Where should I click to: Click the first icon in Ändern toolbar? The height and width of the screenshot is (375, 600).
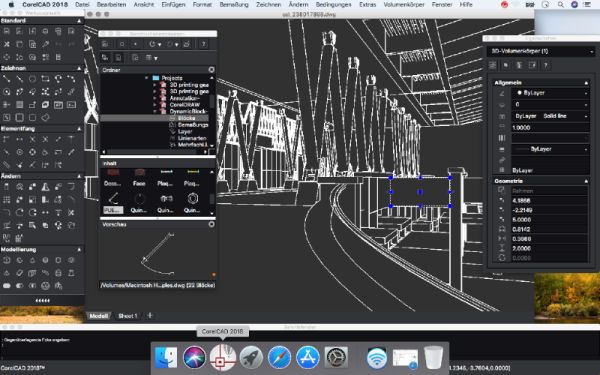coord(7,187)
